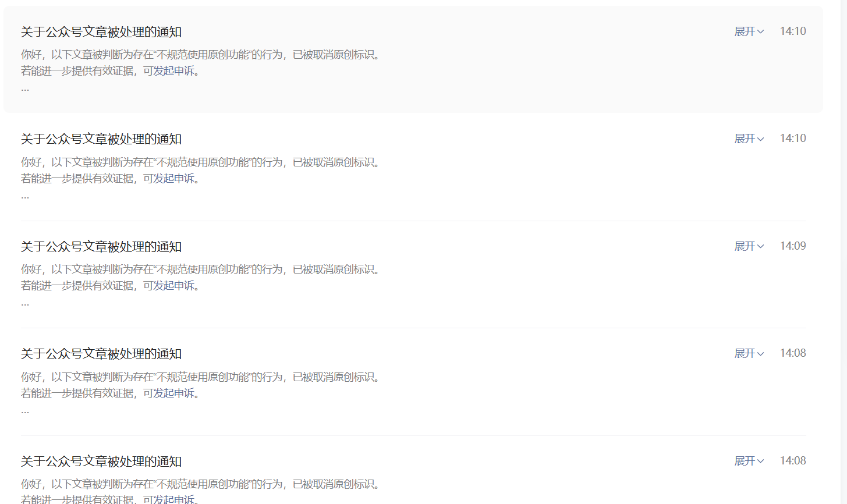Click the ellipsis below the 14:09 notification text

[x=25, y=304]
